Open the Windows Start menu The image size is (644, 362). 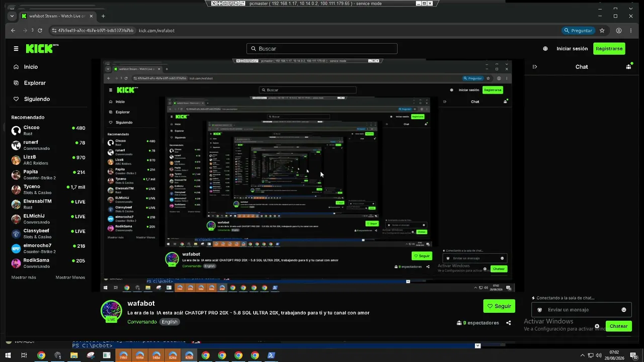(x=8, y=355)
